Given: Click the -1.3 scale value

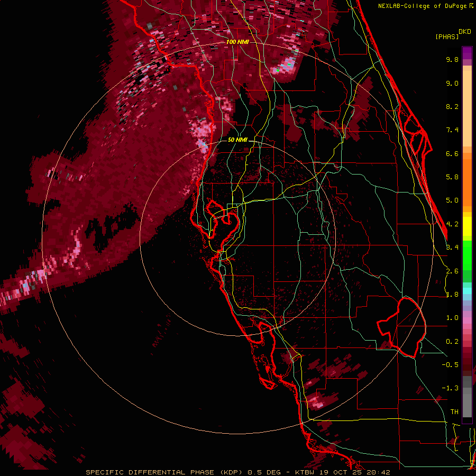Looking at the screenshot, I should point(450,388).
